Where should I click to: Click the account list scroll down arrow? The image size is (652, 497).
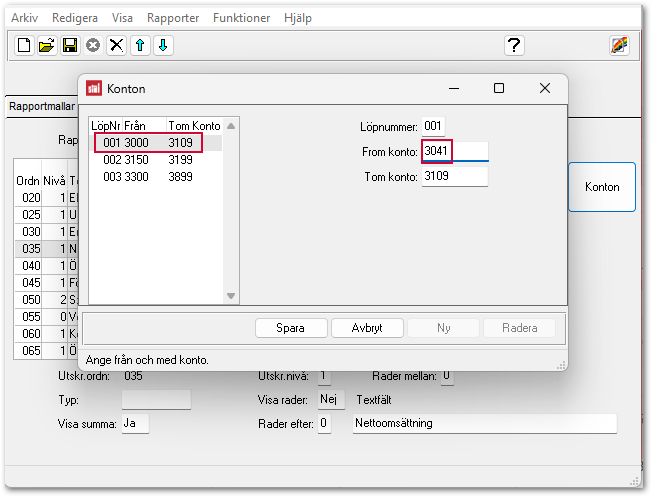pos(231,296)
